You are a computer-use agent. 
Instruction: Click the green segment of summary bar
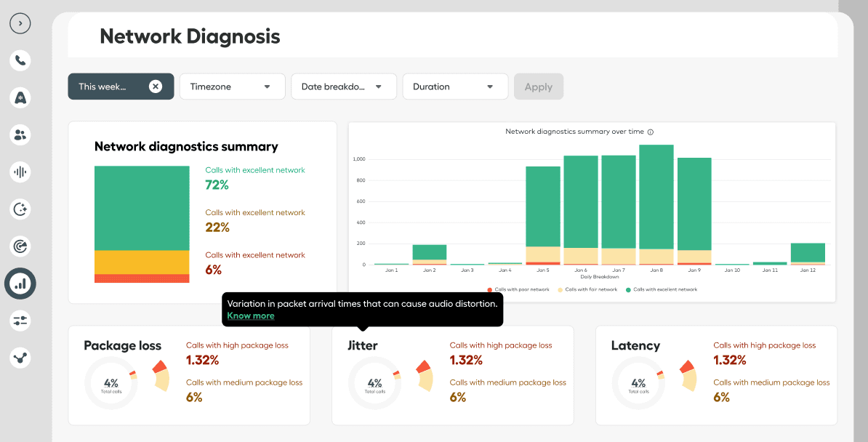142,208
